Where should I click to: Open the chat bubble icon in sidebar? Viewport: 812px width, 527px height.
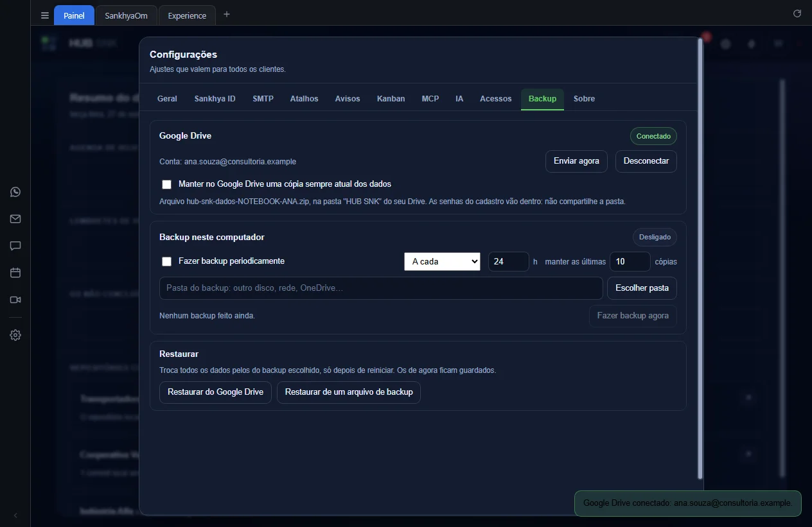click(x=15, y=246)
